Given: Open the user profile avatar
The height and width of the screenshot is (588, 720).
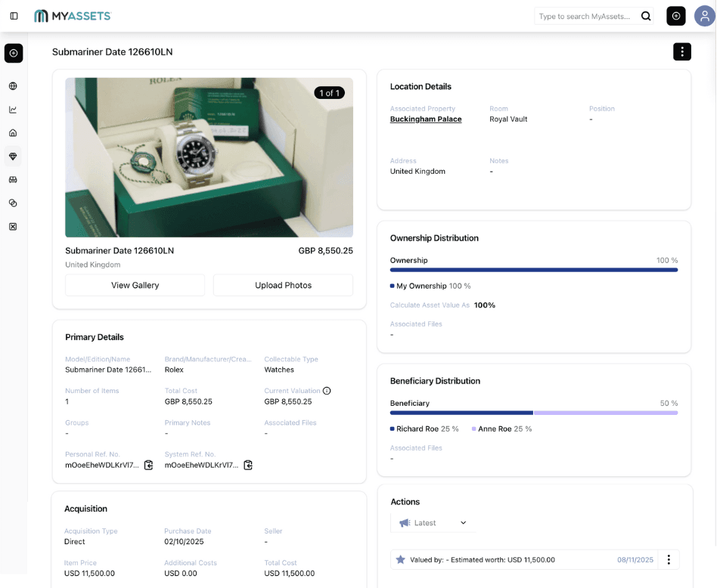Looking at the screenshot, I should coord(704,16).
